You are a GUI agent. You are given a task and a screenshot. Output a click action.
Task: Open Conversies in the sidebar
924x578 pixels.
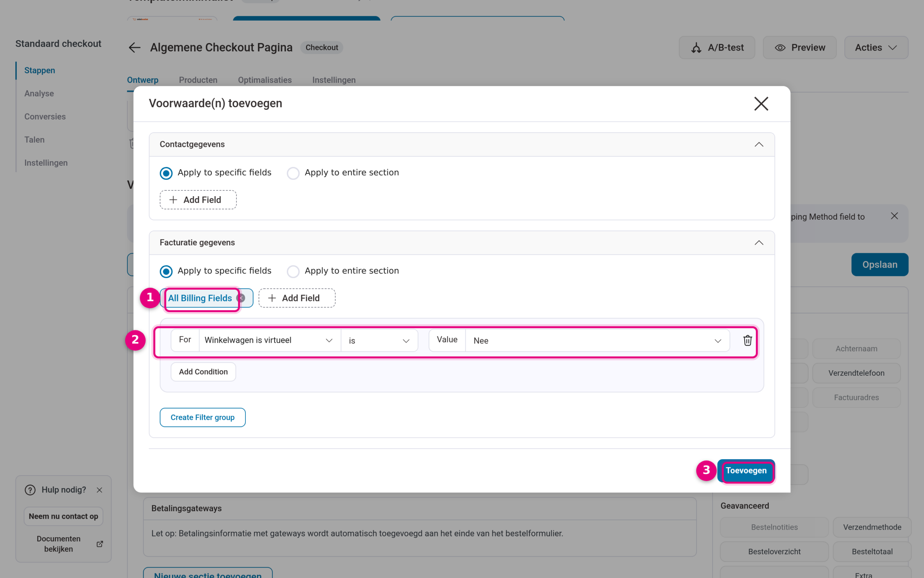(45, 117)
